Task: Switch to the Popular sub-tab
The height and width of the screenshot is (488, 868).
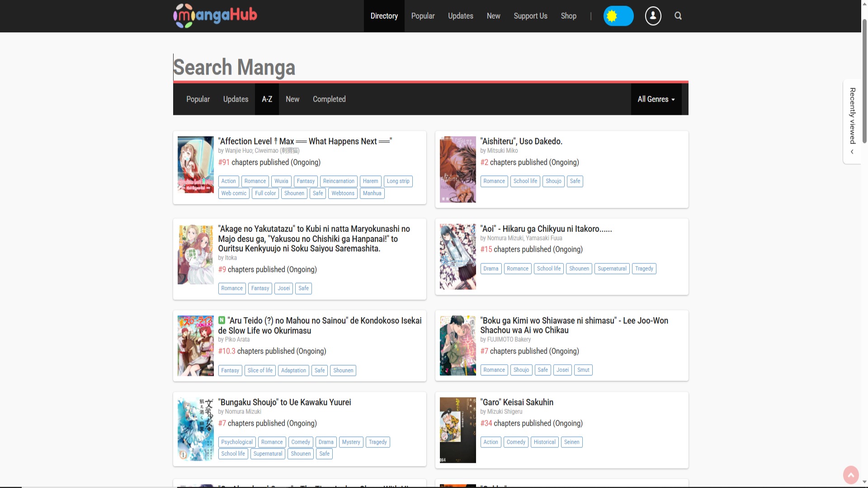Action: tap(198, 99)
